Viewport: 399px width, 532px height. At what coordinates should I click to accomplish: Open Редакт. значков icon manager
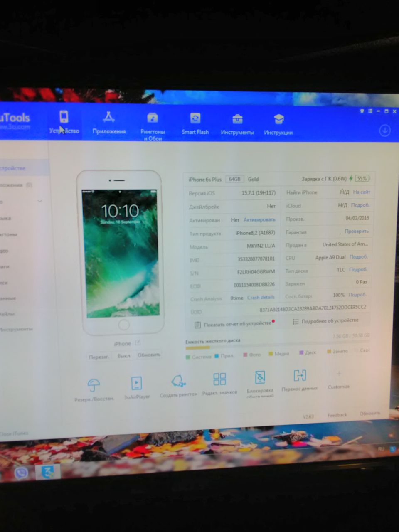pos(219,383)
